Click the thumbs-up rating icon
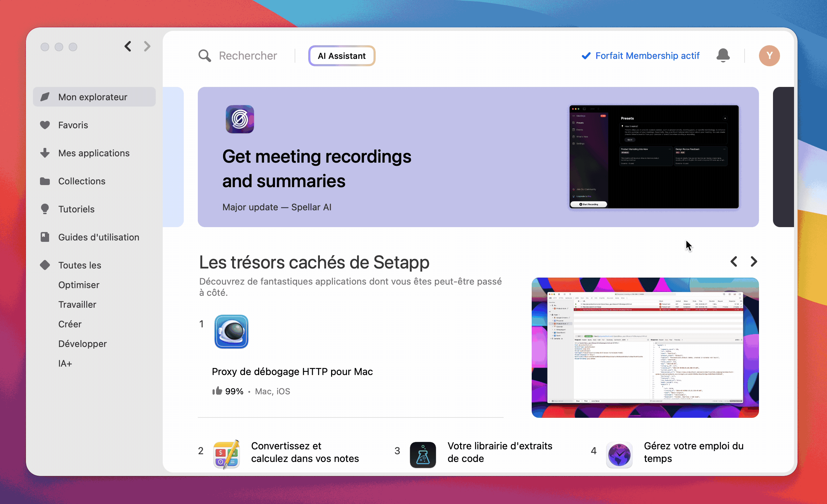Viewport: 827px width, 504px height. [217, 391]
